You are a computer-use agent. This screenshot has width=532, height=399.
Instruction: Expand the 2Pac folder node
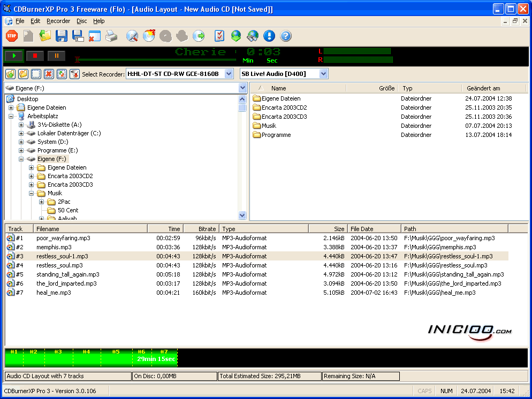pos(41,202)
